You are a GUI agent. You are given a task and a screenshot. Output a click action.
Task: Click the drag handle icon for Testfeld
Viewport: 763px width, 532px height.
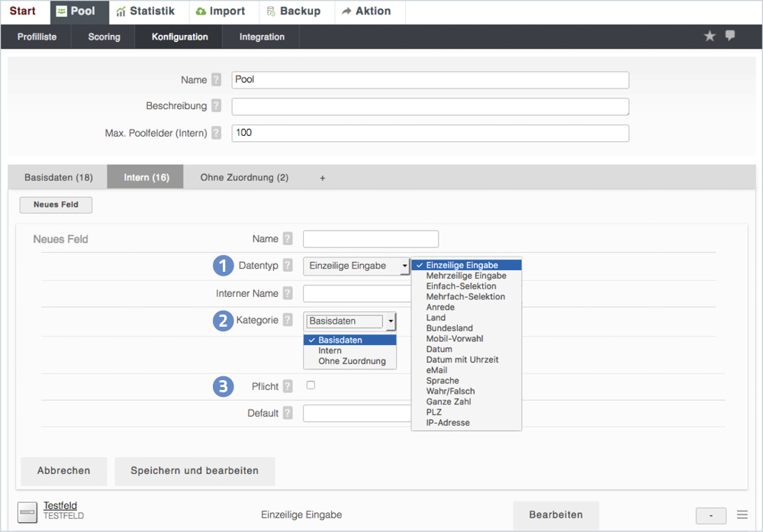tap(742, 514)
